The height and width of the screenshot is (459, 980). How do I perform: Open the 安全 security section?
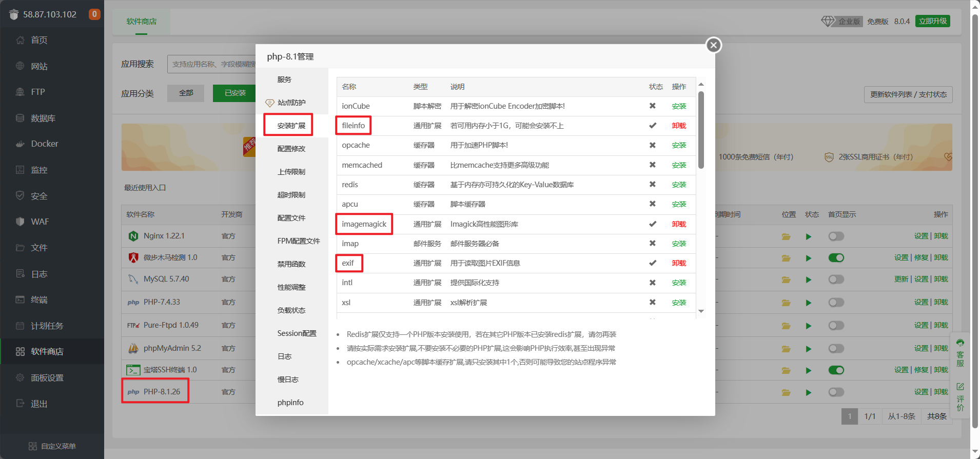[39, 196]
